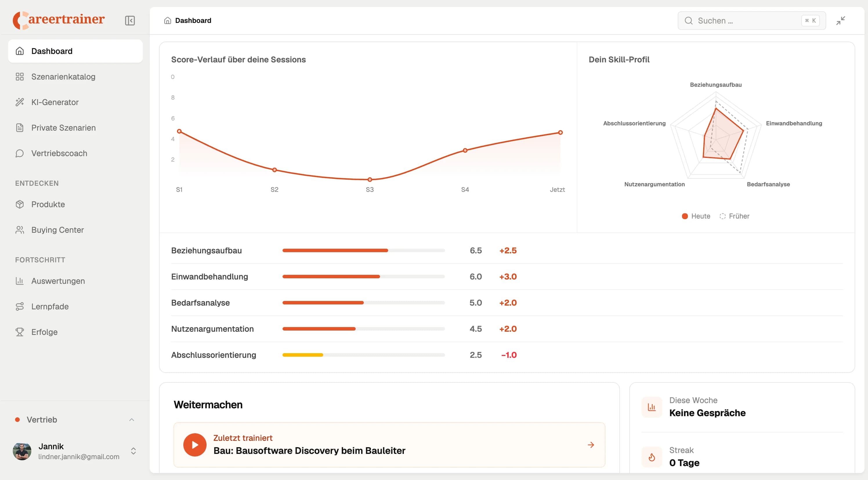Viewport: 868px width, 480px height.
Task: Click the yellow Abschlussorientierung progress bar
Action: (364, 355)
